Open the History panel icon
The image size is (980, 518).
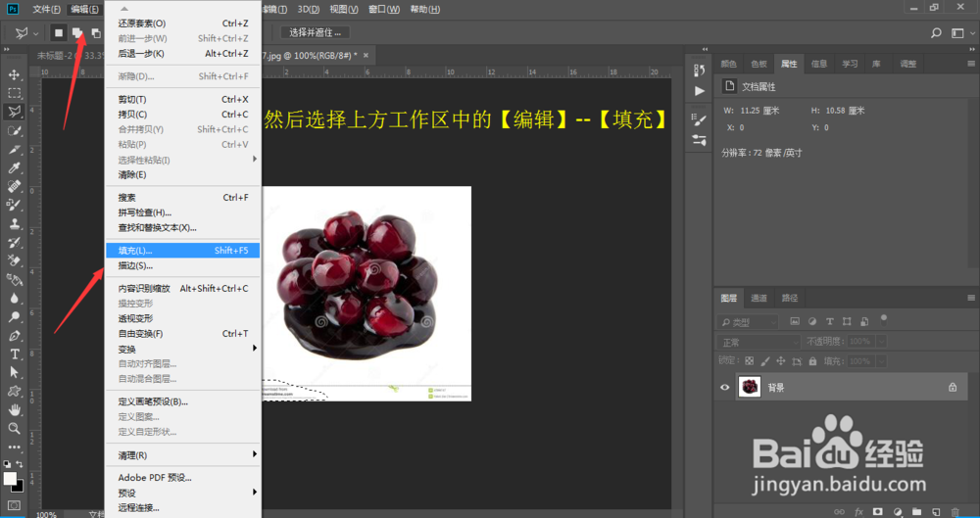click(x=700, y=71)
